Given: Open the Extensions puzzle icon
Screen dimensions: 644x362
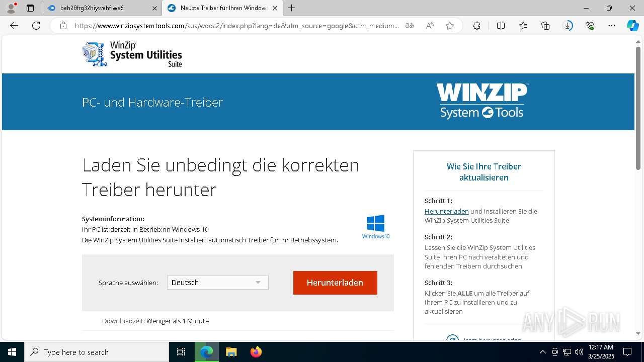Looking at the screenshot, I should tap(476, 26).
